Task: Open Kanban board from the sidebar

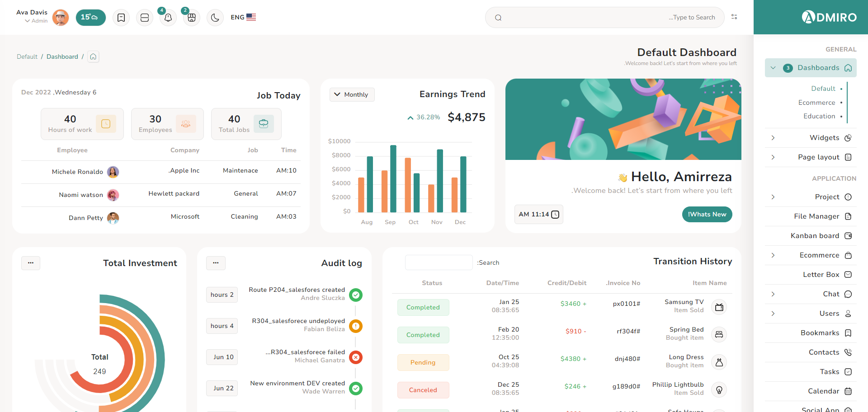Action: pyautogui.click(x=815, y=236)
